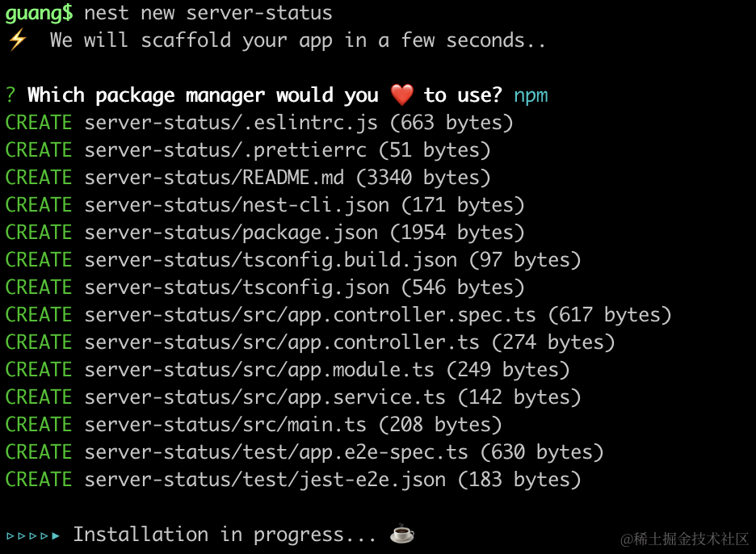Click the server-status/.prettierrc file path
Image resolution: width=756 pixels, height=554 pixels.
(x=225, y=150)
